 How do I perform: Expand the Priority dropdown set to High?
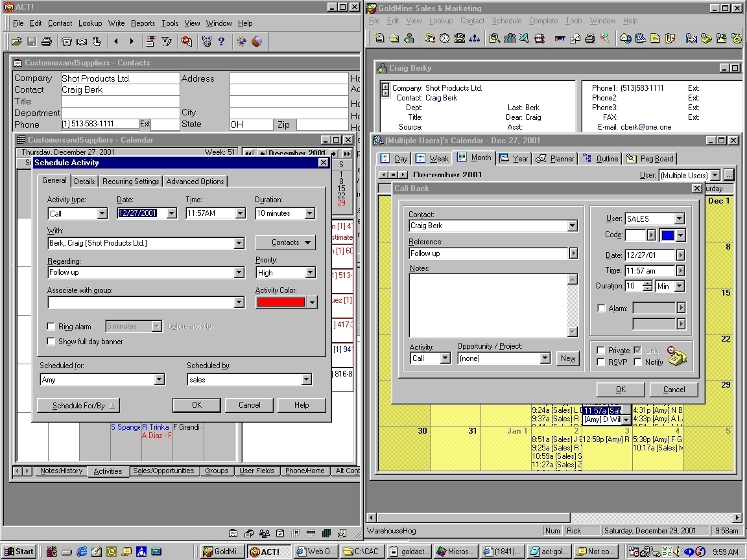(x=310, y=273)
